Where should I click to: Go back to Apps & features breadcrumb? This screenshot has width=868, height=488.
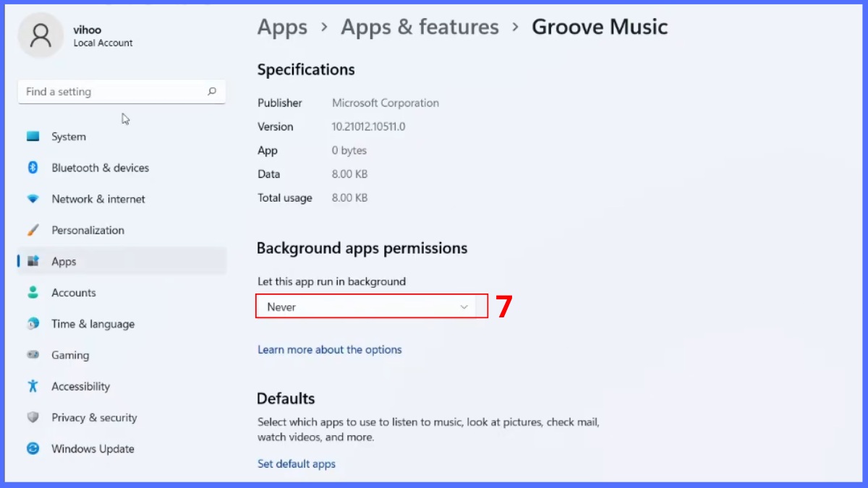(x=420, y=27)
